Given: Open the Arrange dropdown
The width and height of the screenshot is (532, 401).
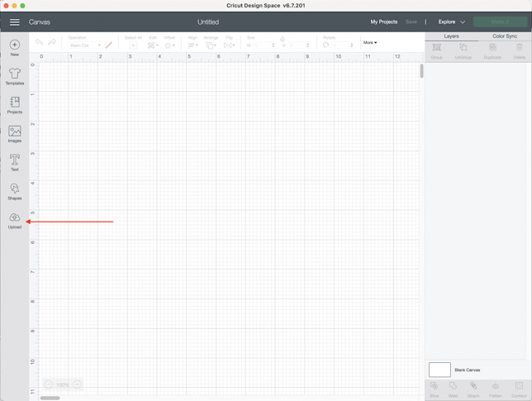Looking at the screenshot, I should 211,45.
